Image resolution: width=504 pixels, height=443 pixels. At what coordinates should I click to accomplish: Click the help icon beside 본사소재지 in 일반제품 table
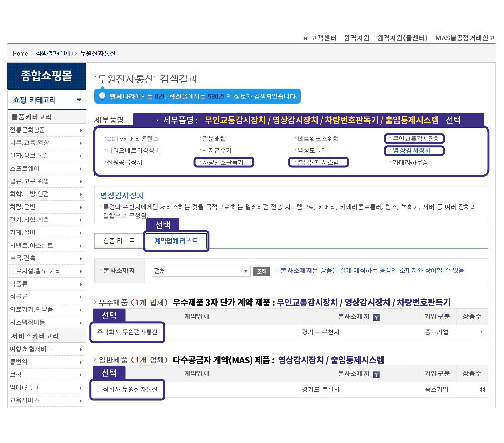tap(376, 374)
